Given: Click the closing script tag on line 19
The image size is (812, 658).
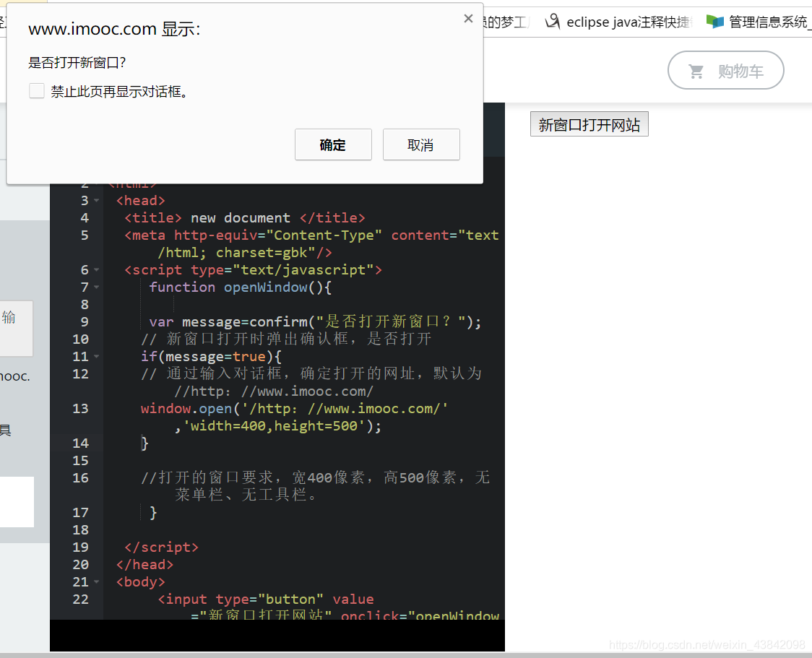Looking at the screenshot, I should click(161, 547).
